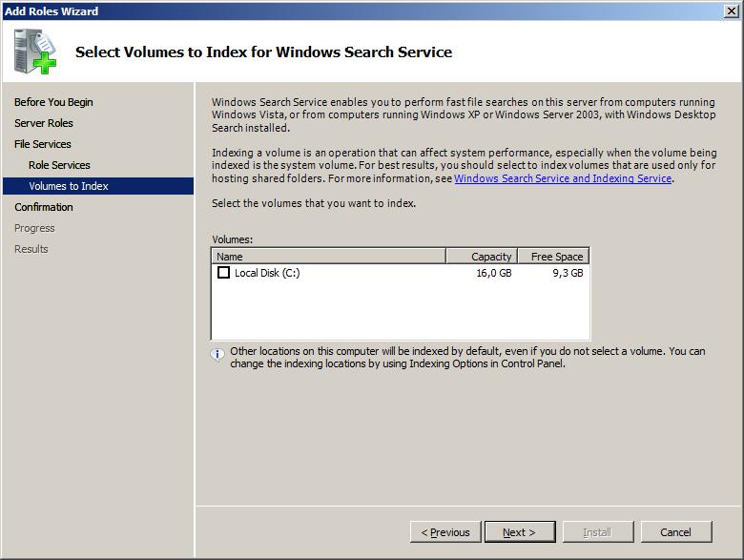Open File Services step
Image resolution: width=744 pixels, height=560 pixels.
click(43, 144)
